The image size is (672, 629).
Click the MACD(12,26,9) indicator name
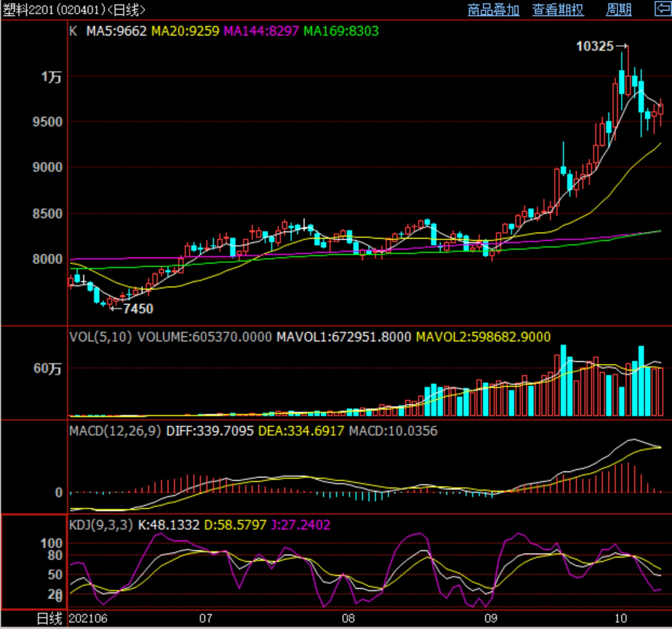click(115, 431)
